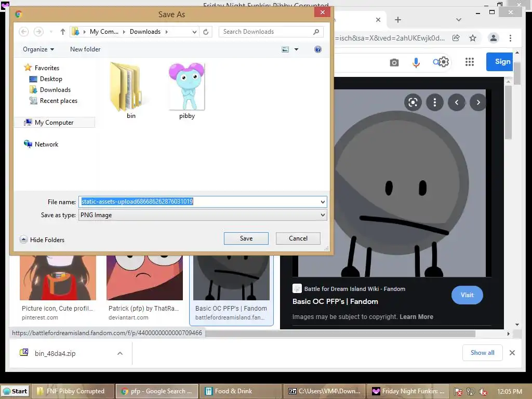
Task: Switch to FNF Pibby Corrupted taskbar window
Action: [x=72, y=391]
